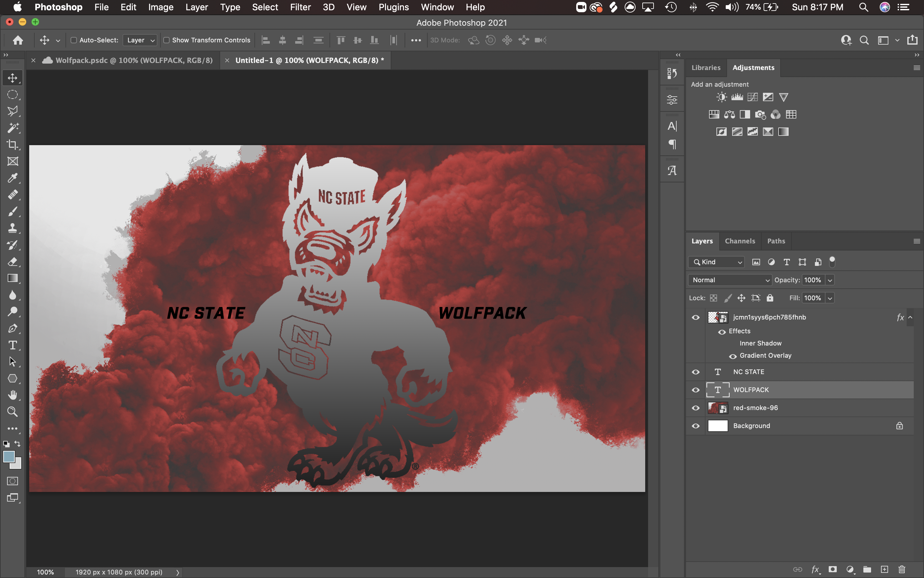Select the Path Selection tool

13,362
